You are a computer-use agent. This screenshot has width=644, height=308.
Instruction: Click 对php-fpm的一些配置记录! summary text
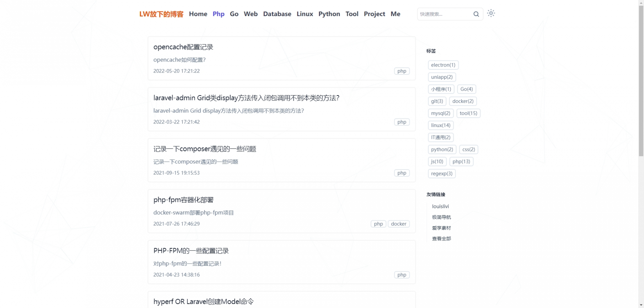tap(187, 264)
